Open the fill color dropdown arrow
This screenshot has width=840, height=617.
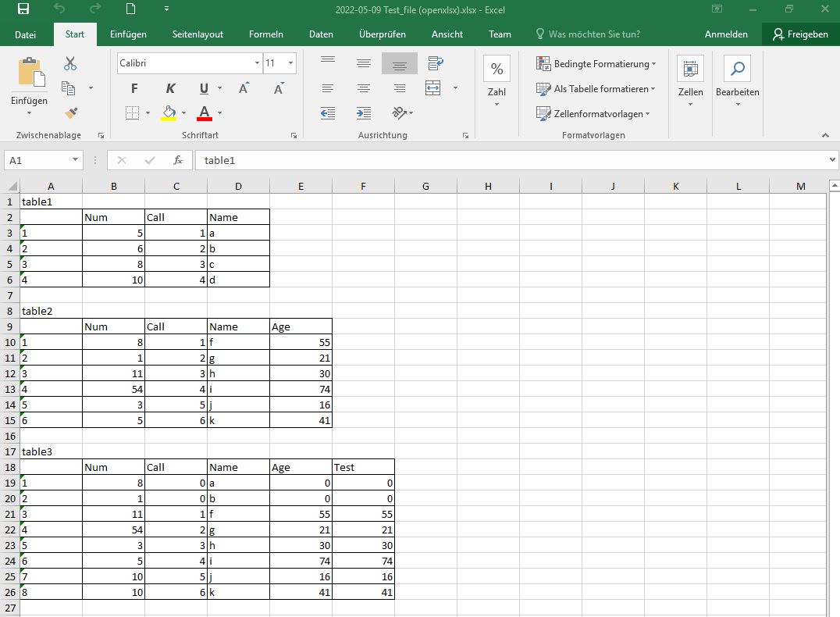(183, 113)
